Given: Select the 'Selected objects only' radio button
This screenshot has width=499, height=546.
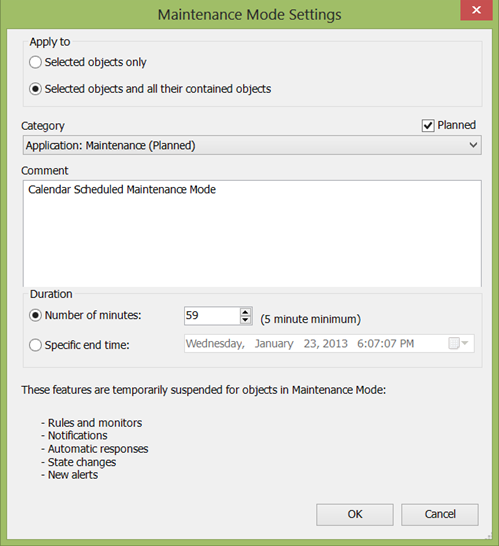Looking at the screenshot, I should pyautogui.click(x=35, y=62).
